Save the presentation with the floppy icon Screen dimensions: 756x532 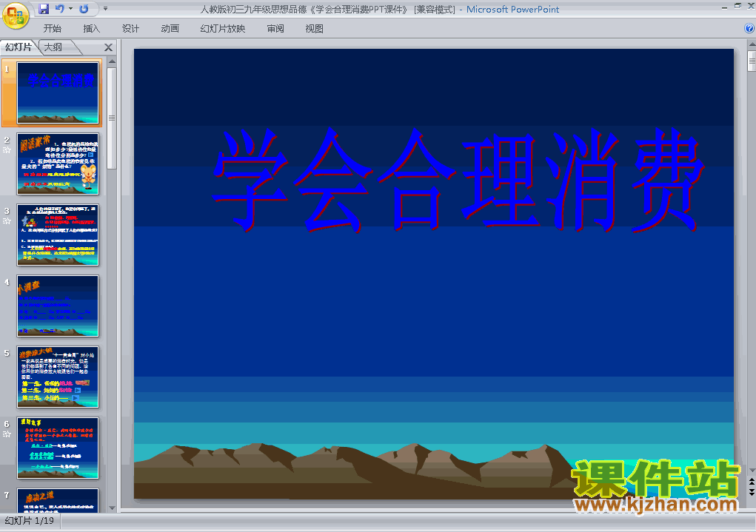coord(44,9)
